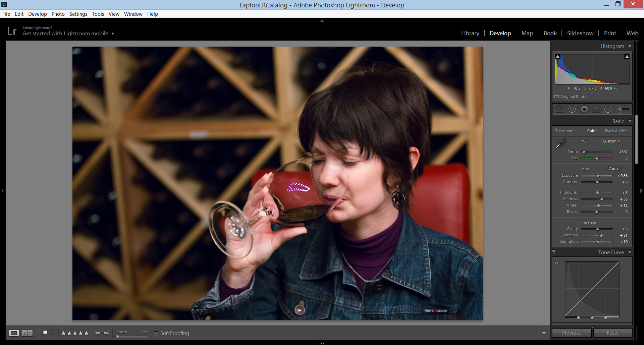Select the Graduated Filter tool

(x=596, y=109)
